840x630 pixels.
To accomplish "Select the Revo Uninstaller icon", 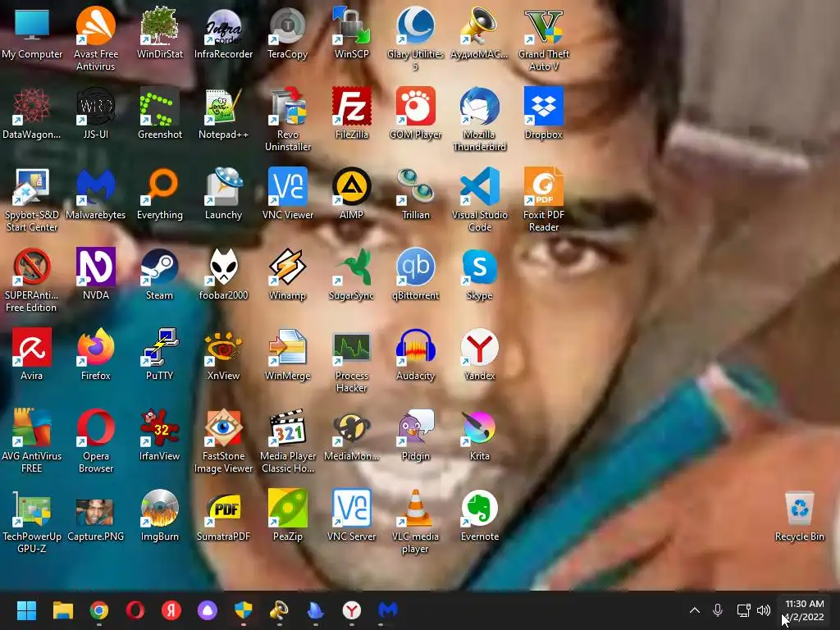I will coord(287,106).
